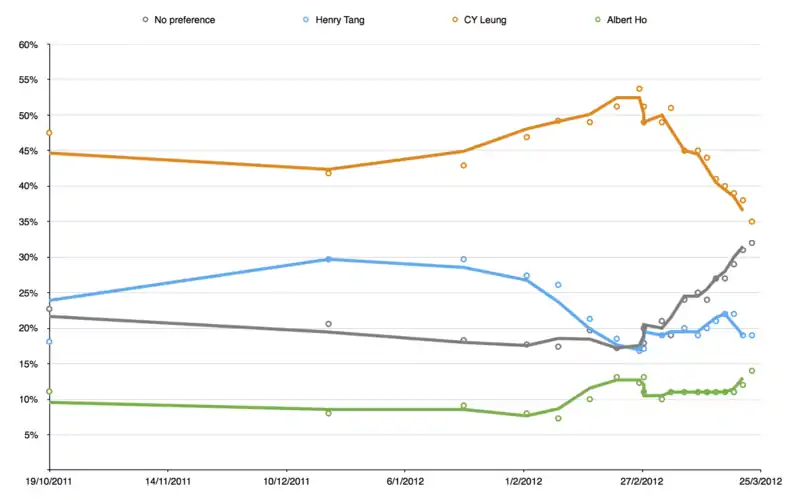Click the final orange data point at 35%
Screen dimensions: 800x500
(752, 222)
